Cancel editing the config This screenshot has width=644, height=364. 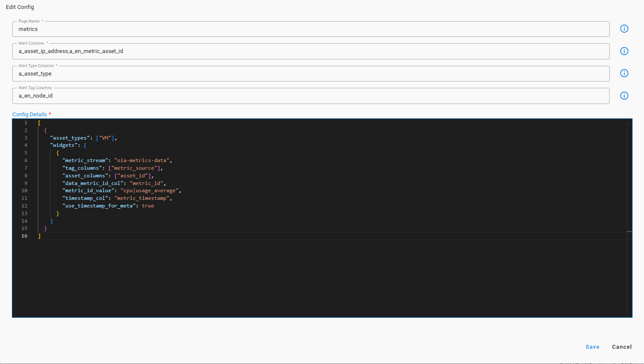coord(622,347)
